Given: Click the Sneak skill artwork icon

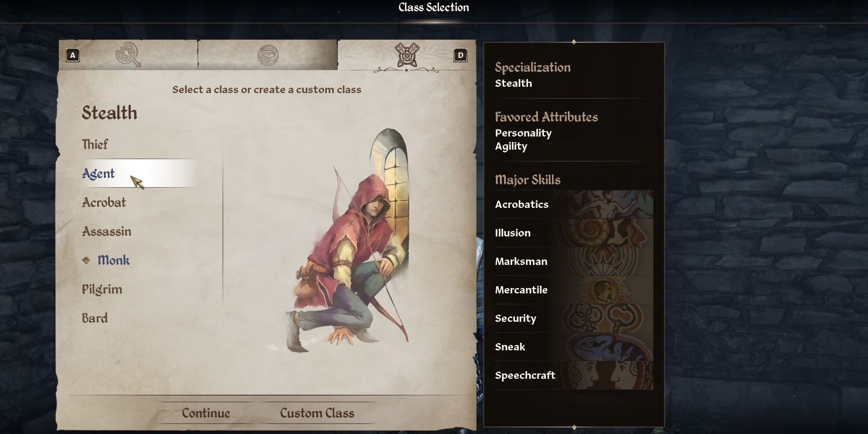Looking at the screenshot, I should [610, 347].
